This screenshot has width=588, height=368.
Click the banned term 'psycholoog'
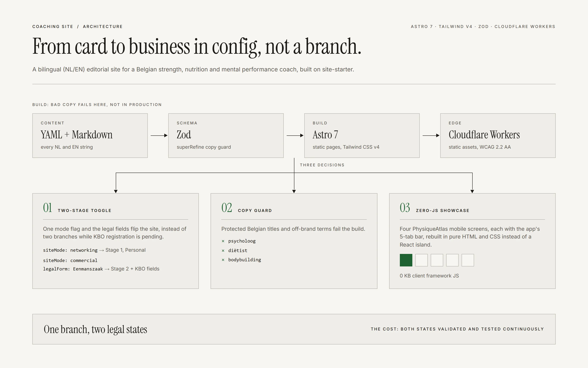tap(242, 241)
